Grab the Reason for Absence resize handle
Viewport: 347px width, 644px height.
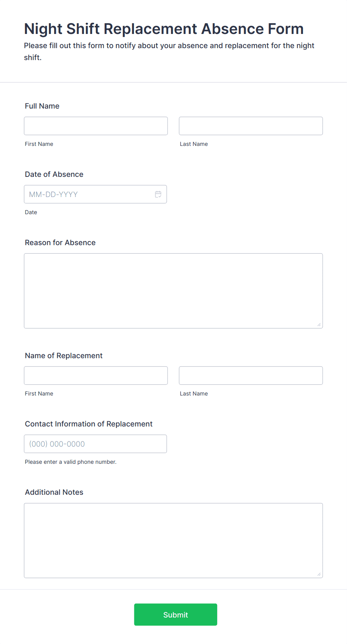click(x=319, y=325)
